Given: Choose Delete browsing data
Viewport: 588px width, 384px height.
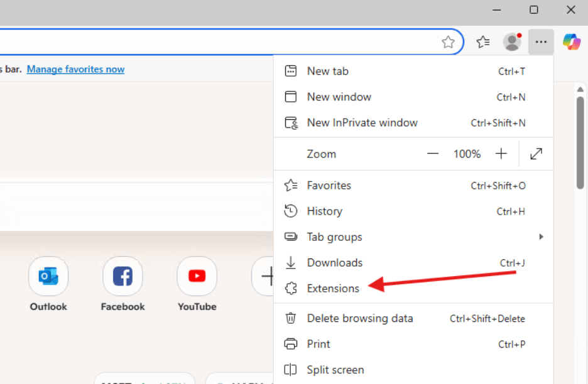Looking at the screenshot, I should (359, 318).
